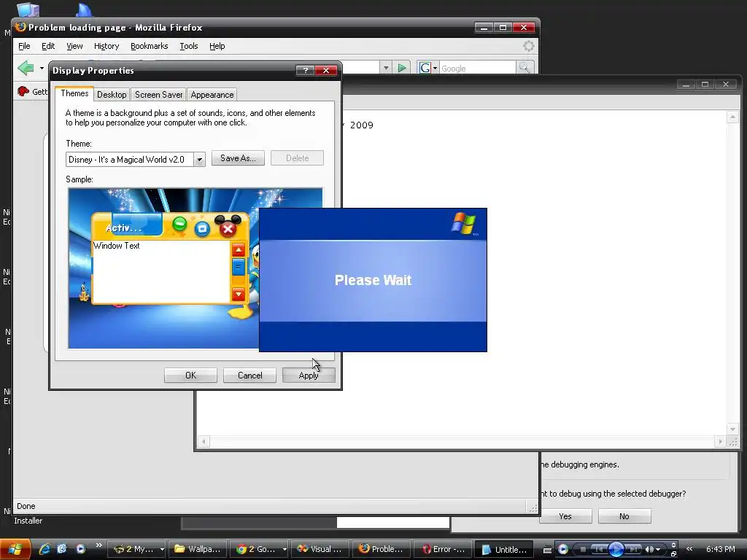Click the Firefox title bar icon
Image resolution: width=747 pixels, height=560 pixels.
[x=20, y=27]
